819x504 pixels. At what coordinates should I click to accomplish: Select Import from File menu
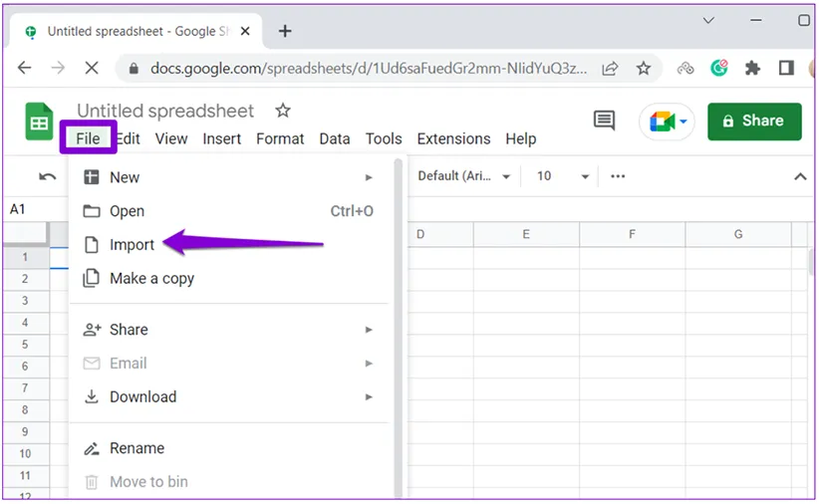click(132, 244)
